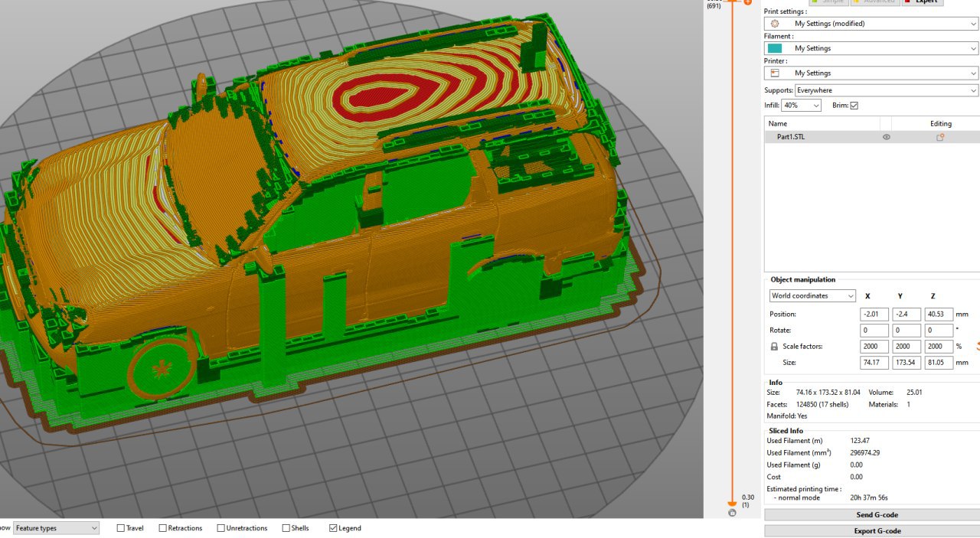Screen dimensions: 980x538
Task: Open the World coordinates dropdown
Action: pos(812,296)
